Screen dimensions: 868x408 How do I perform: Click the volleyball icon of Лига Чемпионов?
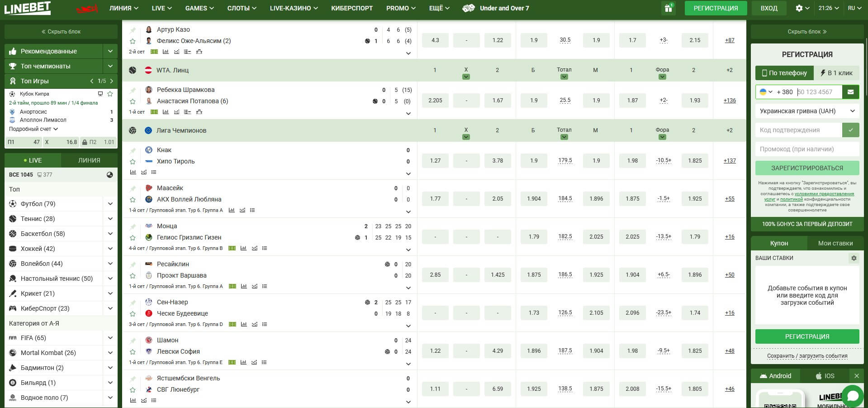click(x=133, y=130)
